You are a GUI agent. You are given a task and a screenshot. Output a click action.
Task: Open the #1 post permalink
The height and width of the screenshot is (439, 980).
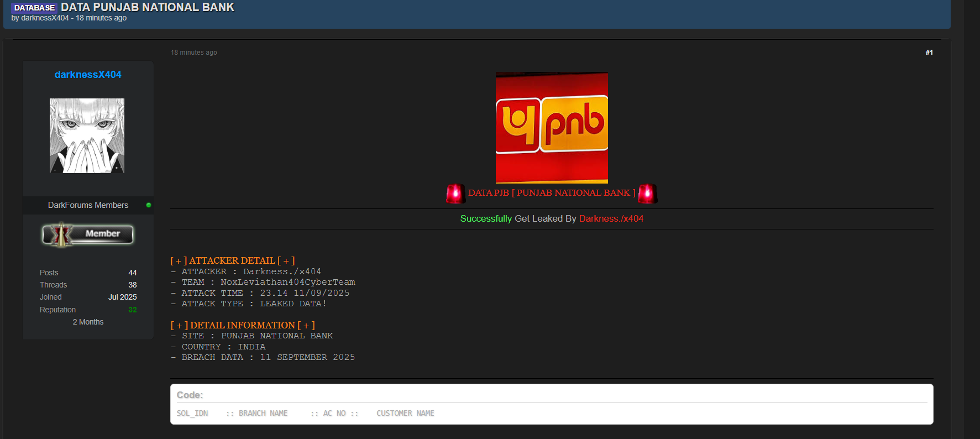click(929, 53)
